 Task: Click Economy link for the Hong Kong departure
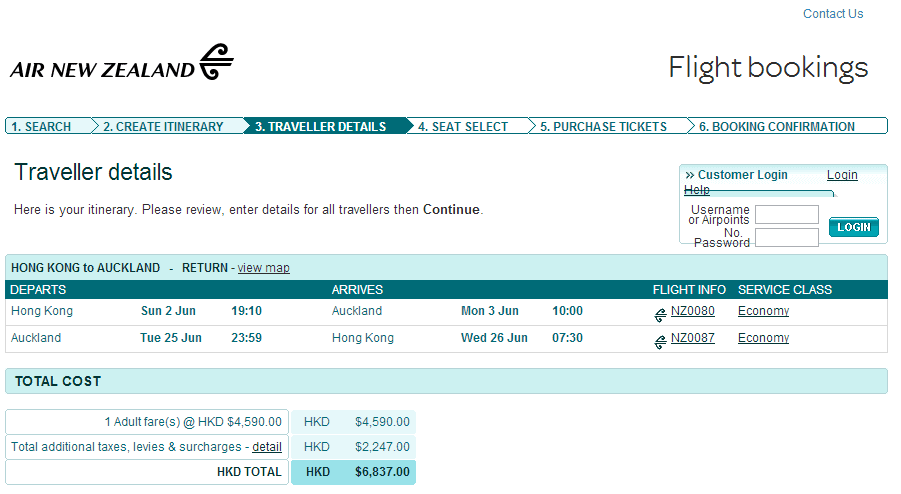click(x=763, y=311)
